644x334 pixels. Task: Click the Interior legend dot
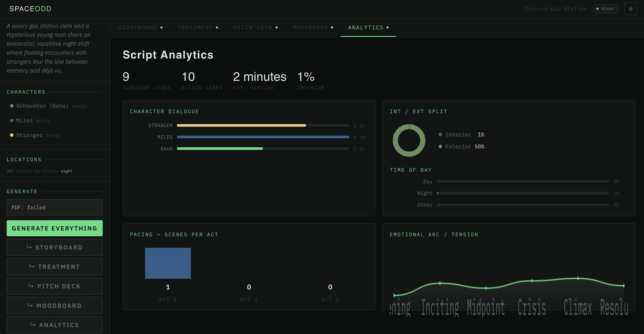pyautogui.click(x=440, y=134)
